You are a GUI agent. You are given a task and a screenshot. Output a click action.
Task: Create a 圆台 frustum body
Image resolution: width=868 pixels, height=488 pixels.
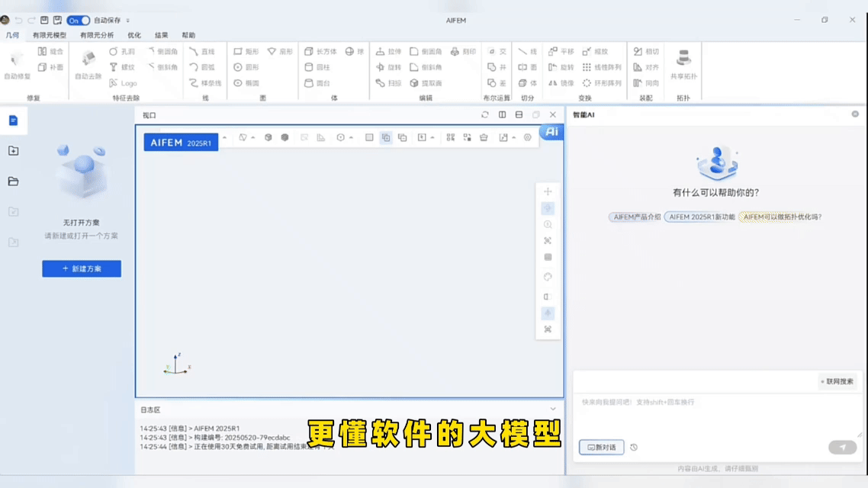[x=317, y=84]
